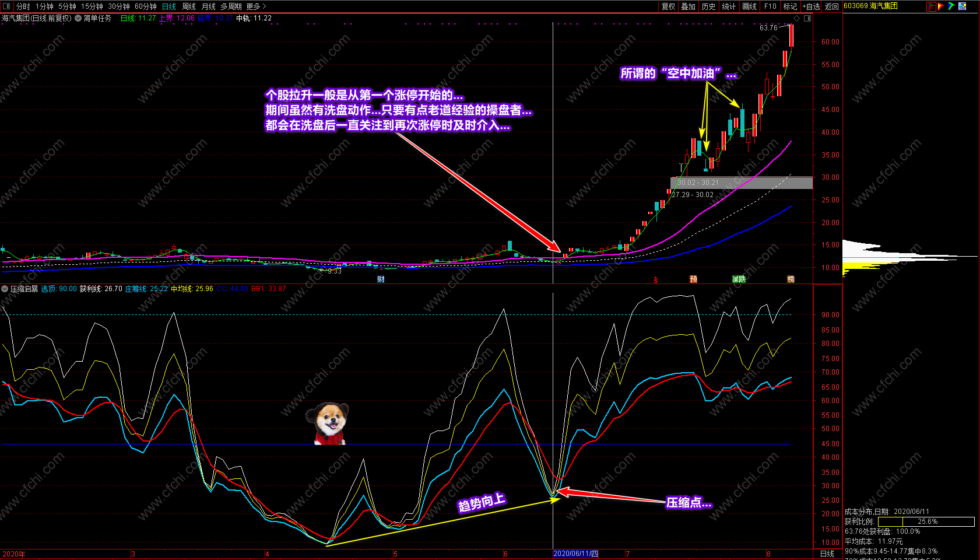Click the 叠加 overlay button
The height and width of the screenshot is (560, 980).
pos(689,6)
